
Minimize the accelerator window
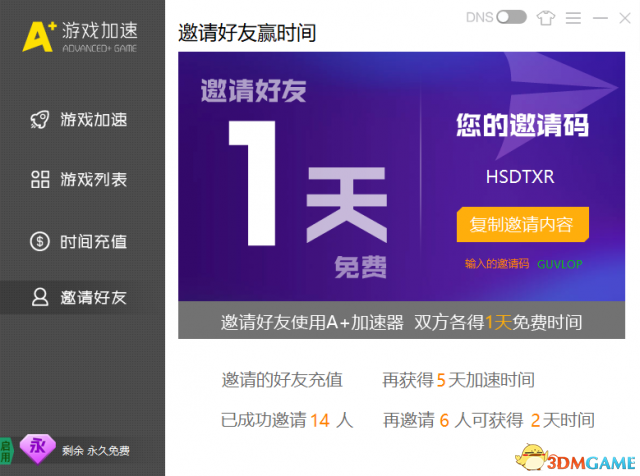[599, 18]
